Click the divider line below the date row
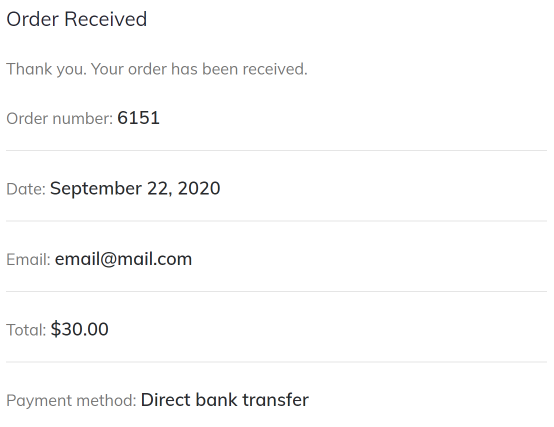The width and height of the screenshot is (554, 427). pyautogui.click(x=276, y=221)
